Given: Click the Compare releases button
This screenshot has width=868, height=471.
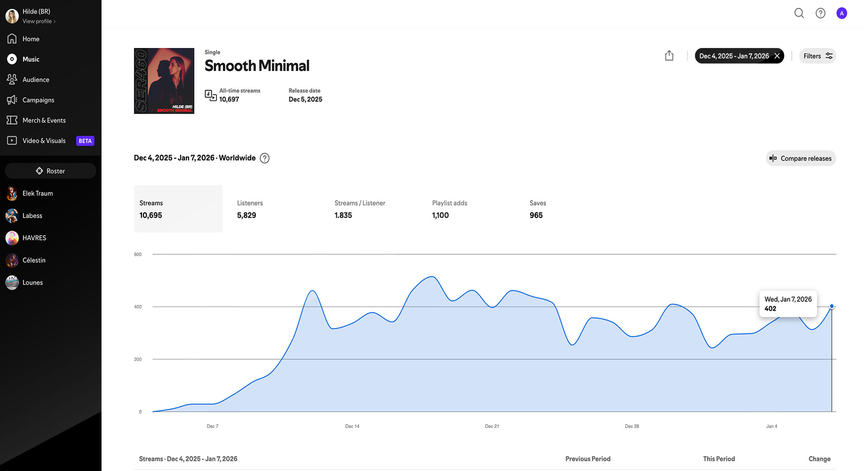Looking at the screenshot, I should (x=801, y=158).
